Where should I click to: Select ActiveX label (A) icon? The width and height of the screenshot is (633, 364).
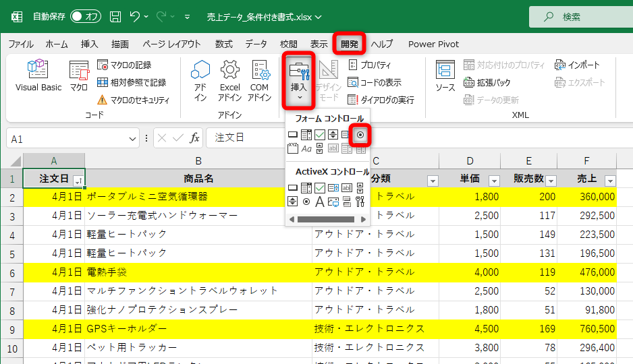coord(320,201)
